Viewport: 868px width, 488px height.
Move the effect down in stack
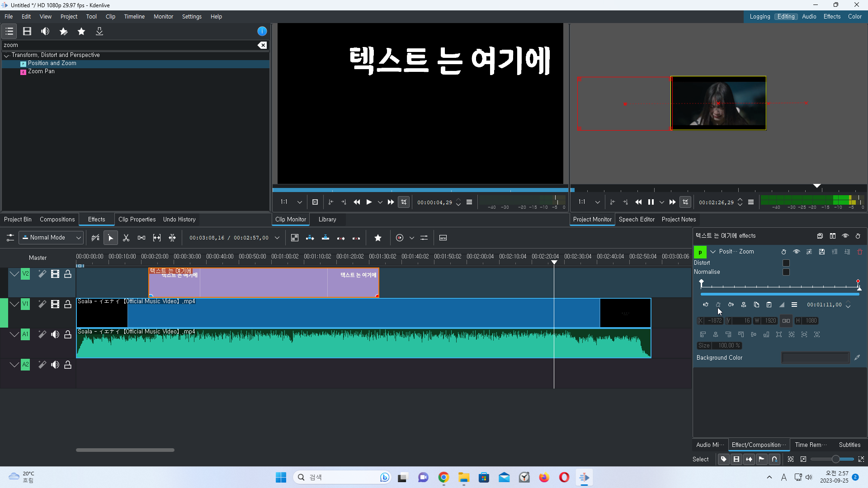pyautogui.click(x=847, y=252)
